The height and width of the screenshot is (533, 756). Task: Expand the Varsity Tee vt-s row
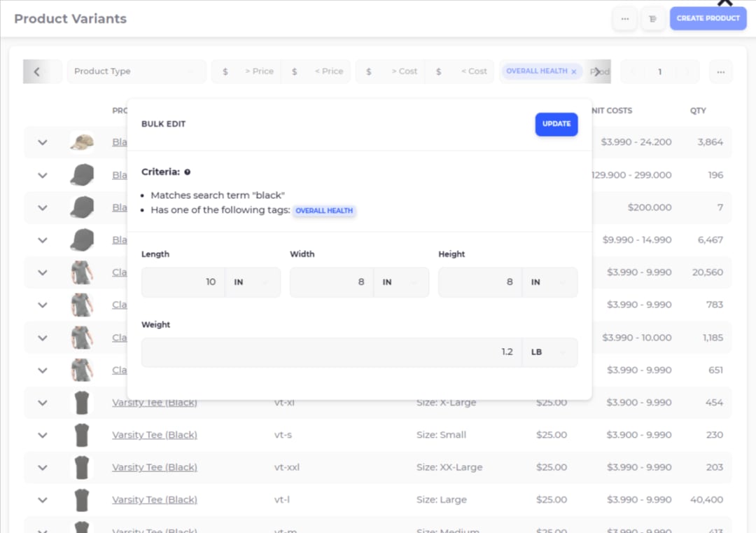click(43, 435)
